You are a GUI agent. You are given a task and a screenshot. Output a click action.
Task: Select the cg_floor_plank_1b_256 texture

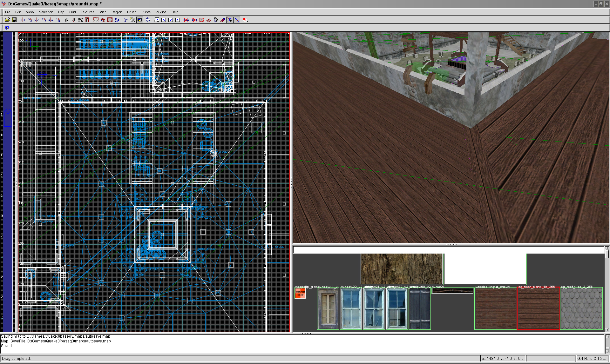coord(538,308)
